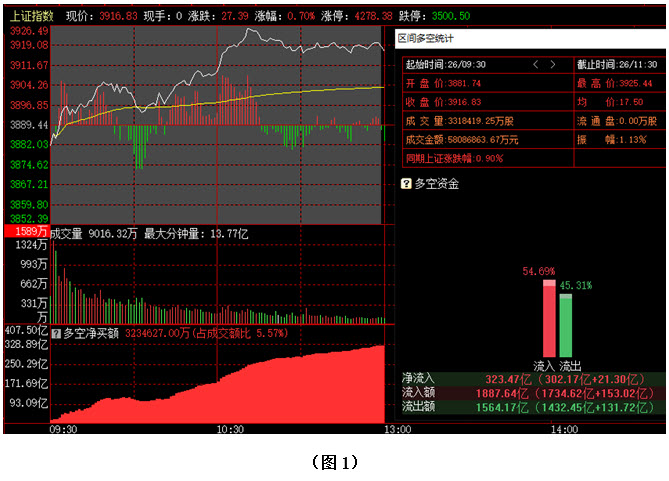
Task: Click the highlighted 1589万 volume label
Action: click(x=27, y=231)
